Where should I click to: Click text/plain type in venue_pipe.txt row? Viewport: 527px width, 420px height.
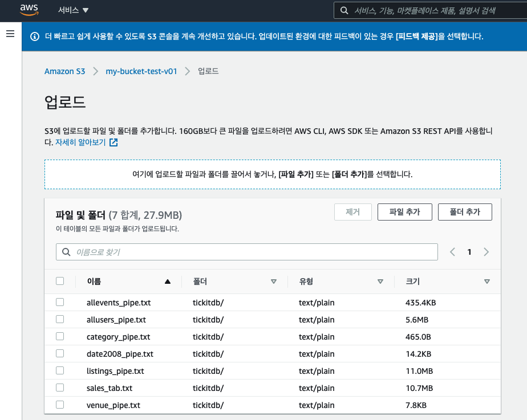(x=317, y=406)
